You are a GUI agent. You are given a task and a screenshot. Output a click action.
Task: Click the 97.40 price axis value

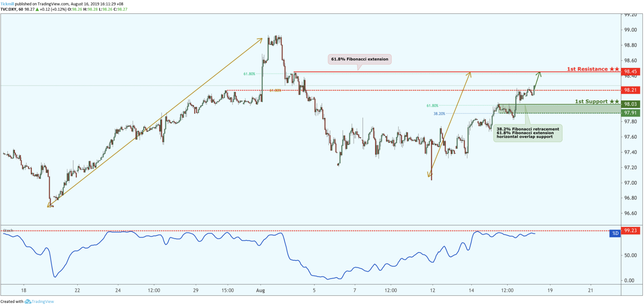630,152
